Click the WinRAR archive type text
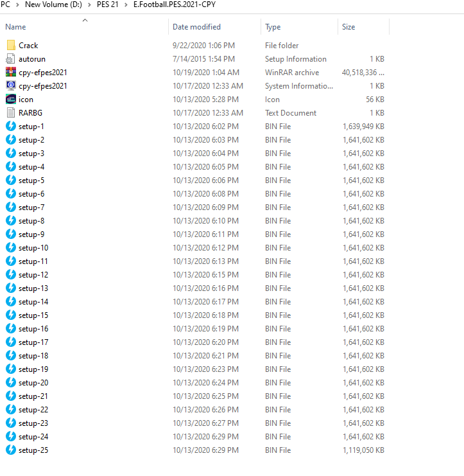Viewport: 464px width, 476px height. (292, 72)
